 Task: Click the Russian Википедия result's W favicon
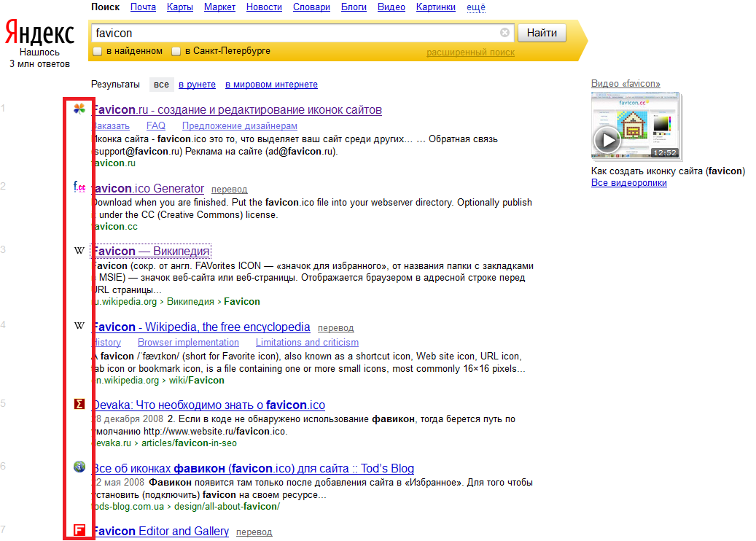79,250
